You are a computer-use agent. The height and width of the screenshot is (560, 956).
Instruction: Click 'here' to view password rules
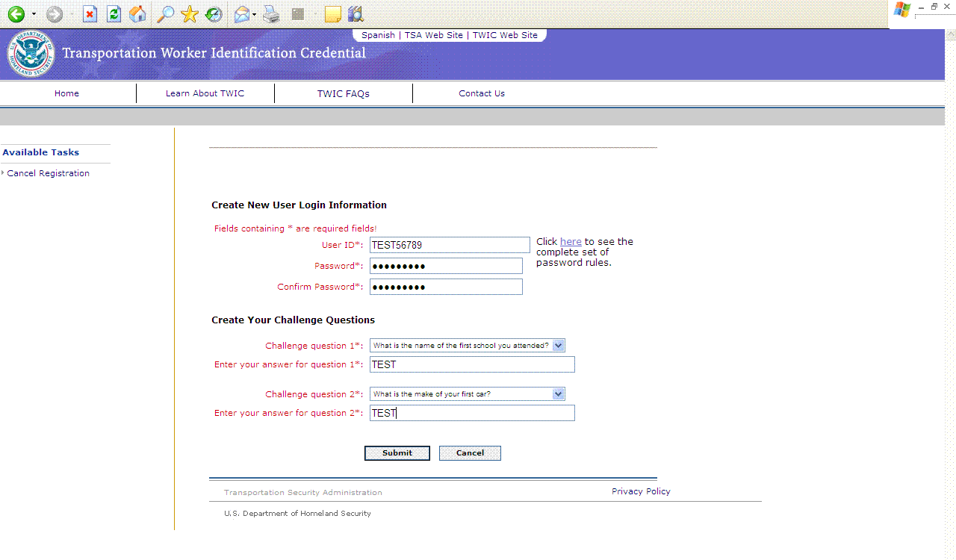coord(571,242)
